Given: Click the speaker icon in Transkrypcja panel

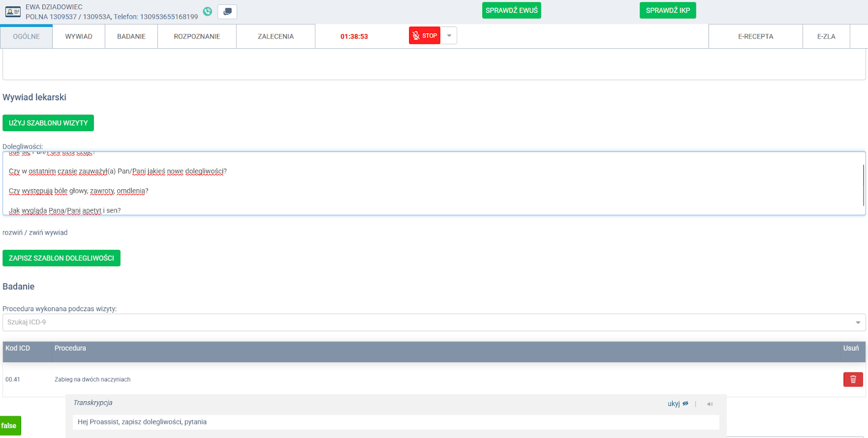Looking at the screenshot, I should [710, 404].
